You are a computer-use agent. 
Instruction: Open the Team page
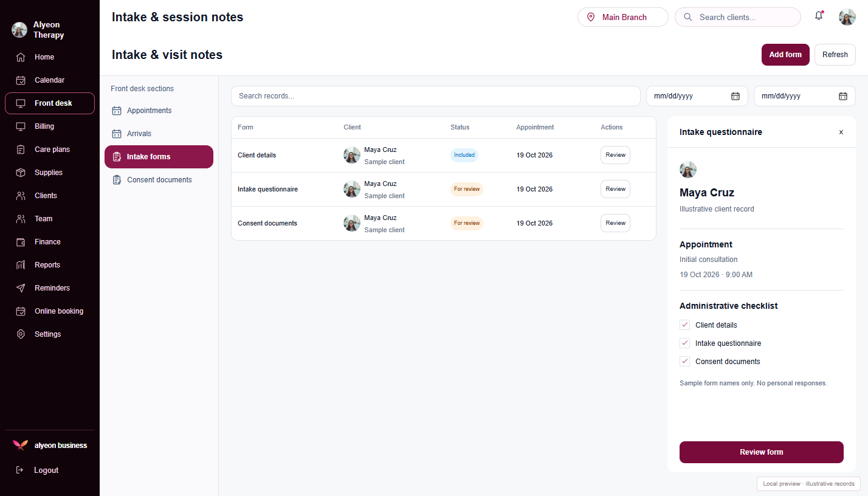[50, 219]
